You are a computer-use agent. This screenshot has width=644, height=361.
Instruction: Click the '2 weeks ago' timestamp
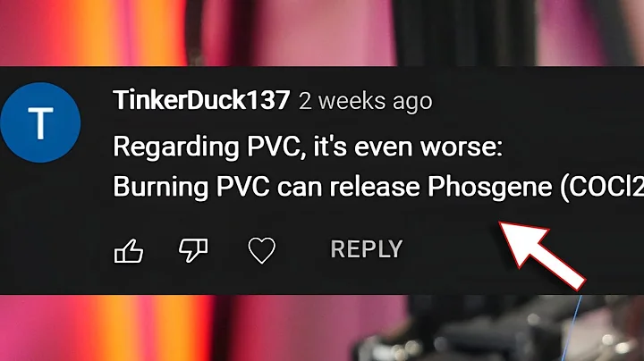pyautogui.click(x=366, y=101)
